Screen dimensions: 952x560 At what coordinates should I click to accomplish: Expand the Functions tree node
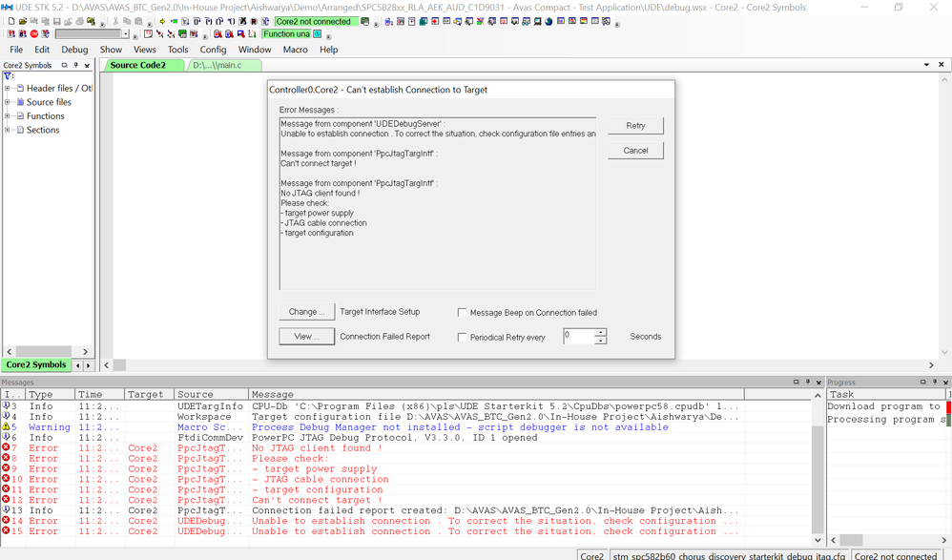tap(8, 116)
